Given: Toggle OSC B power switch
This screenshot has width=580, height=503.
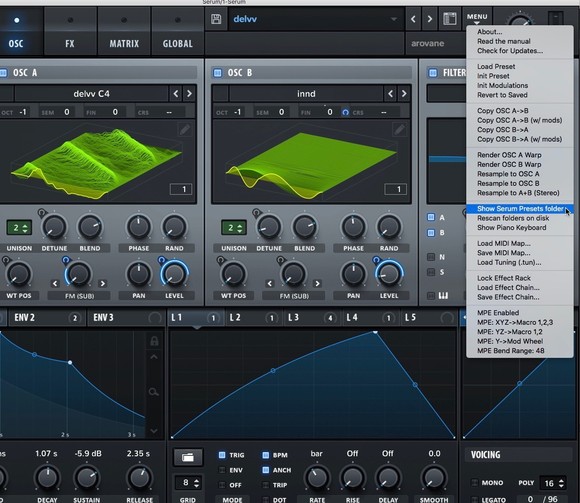Looking at the screenshot, I should [x=218, y=73].
